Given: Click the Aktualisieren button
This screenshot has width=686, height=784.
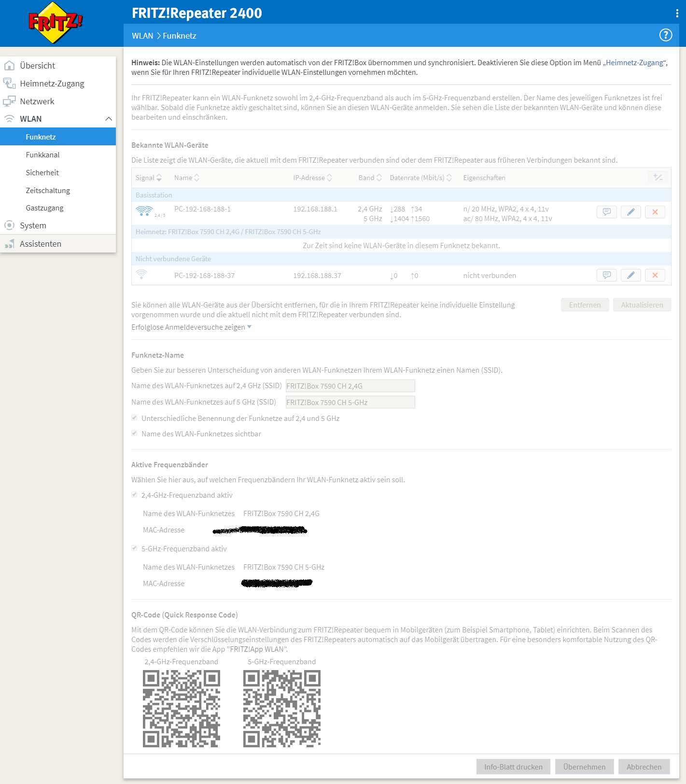Looking at the screenshot, I should pyautogui.click(x=642, y=305).
